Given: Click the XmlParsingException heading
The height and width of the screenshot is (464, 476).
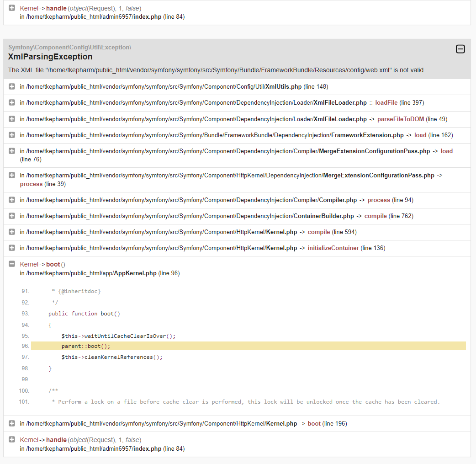Looking at the screenshot, I should click(x=50, y=57).
